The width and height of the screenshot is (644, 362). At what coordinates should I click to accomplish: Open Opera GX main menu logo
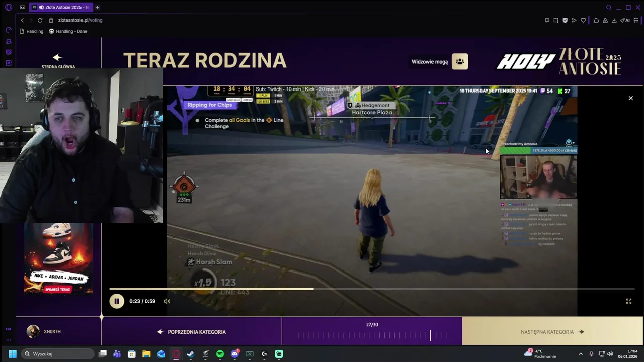click(x=9, y=7)
